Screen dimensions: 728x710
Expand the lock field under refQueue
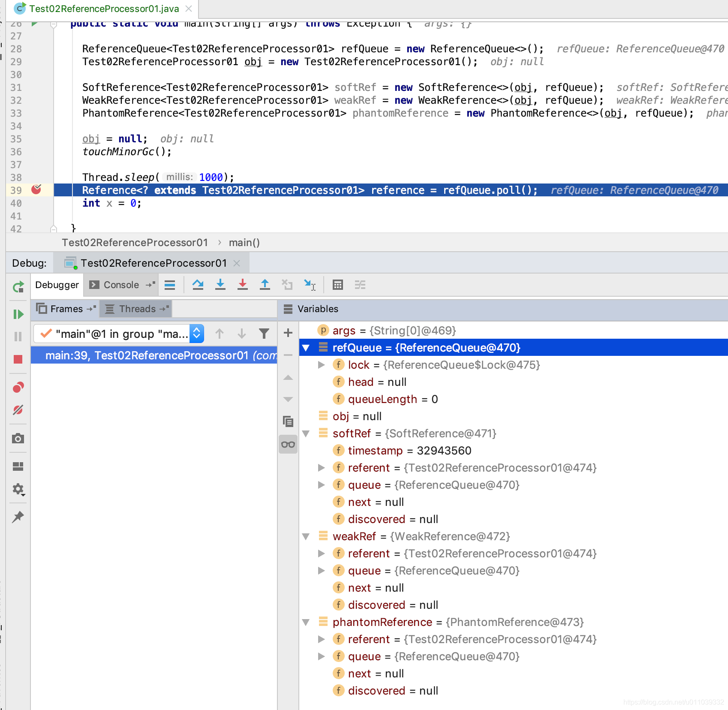pos(321,364)
